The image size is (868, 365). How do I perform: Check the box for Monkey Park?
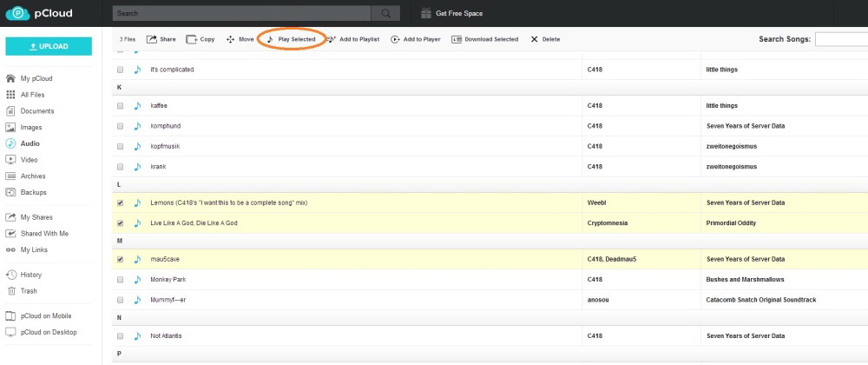click(120, 280)
